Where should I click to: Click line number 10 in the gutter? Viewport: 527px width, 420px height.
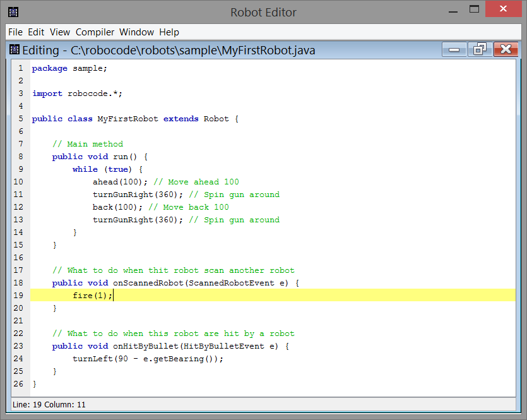tap(18, 182)
